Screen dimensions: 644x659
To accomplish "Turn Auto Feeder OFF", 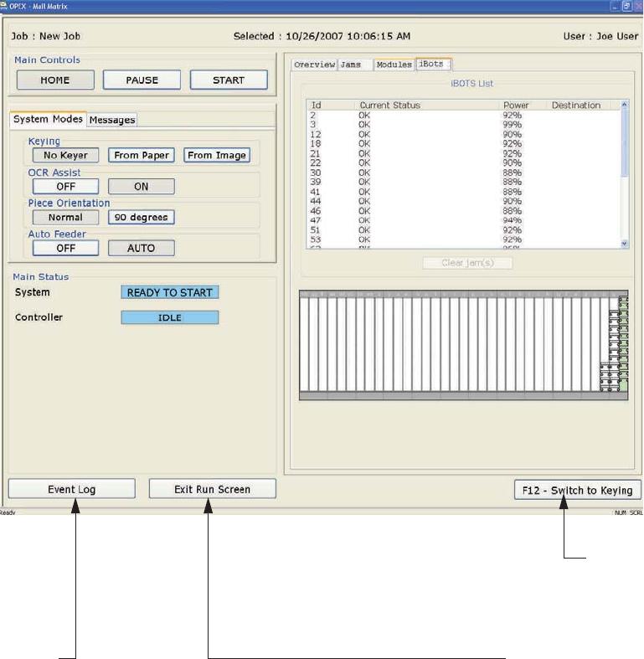I will 65,248.
